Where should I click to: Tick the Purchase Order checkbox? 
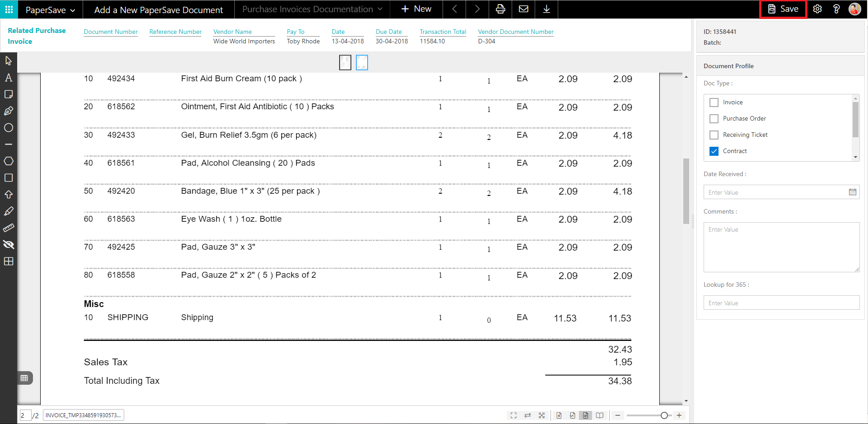click(x=714, y=119)
